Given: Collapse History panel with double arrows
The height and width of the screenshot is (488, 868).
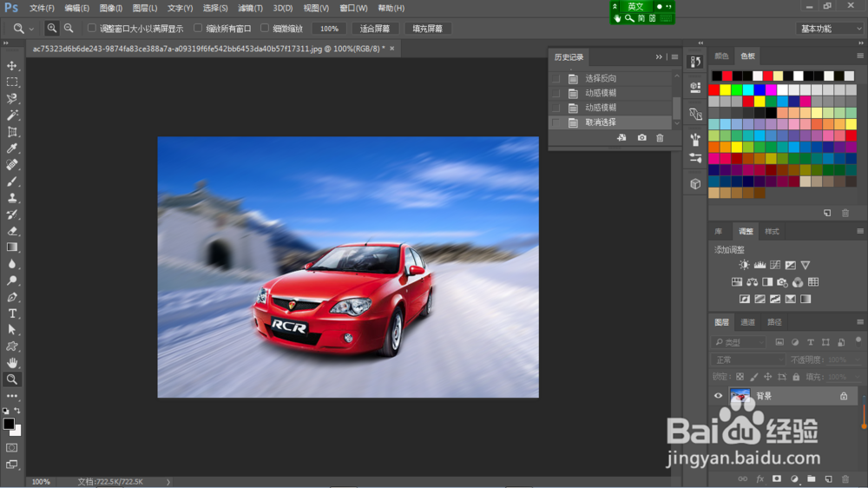Looking at the screenshot, I should [659, 57].
